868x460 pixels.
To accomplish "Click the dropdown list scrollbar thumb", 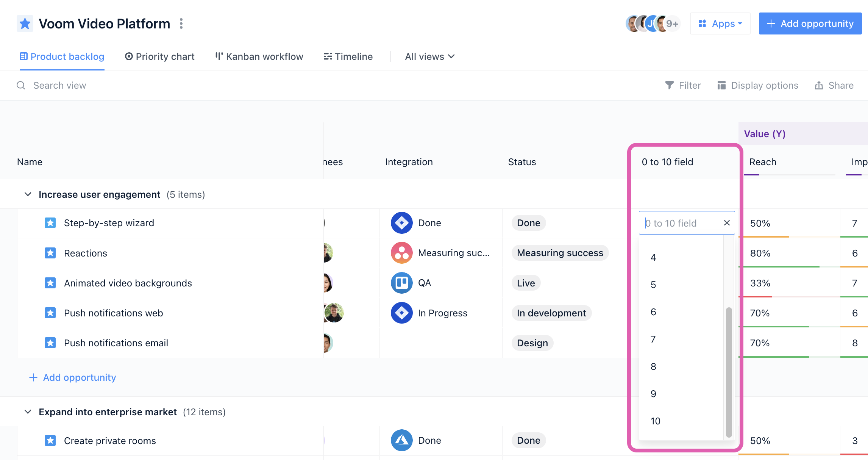I will tap(729, 372).
